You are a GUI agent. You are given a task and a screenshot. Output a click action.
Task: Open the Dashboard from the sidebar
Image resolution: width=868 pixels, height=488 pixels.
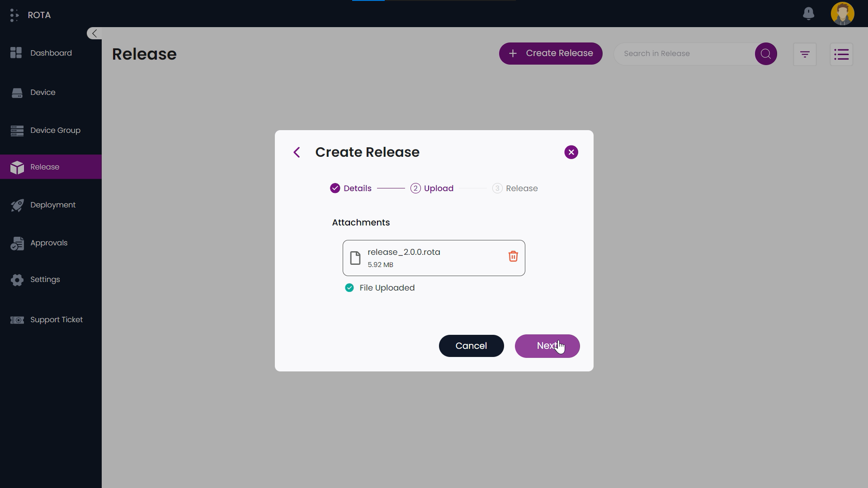[x=50, y=53]
